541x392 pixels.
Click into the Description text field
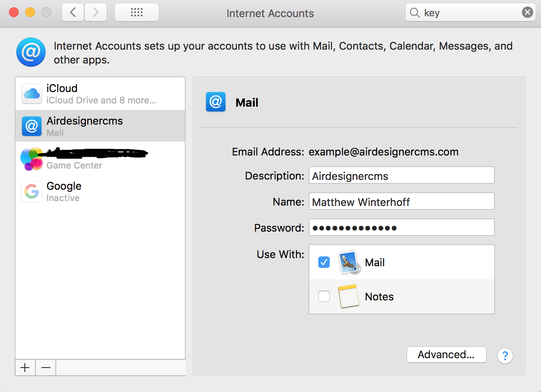point(401,175)
